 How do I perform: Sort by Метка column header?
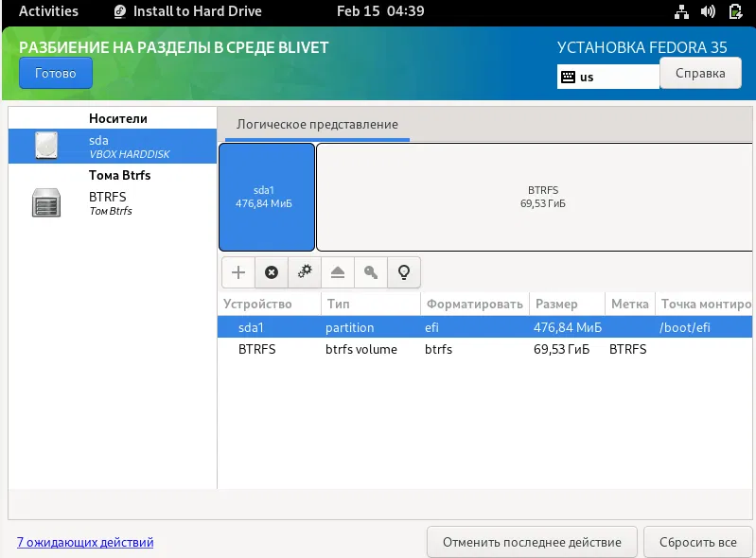tap(629, 304)
